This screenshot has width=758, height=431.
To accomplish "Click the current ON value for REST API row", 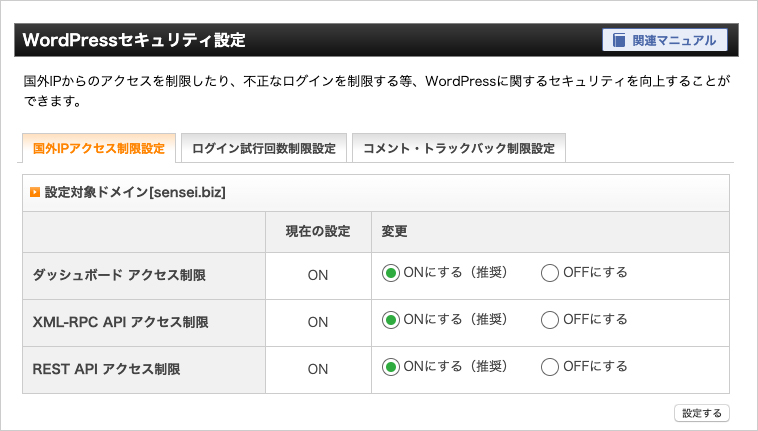I will (318, 369).
